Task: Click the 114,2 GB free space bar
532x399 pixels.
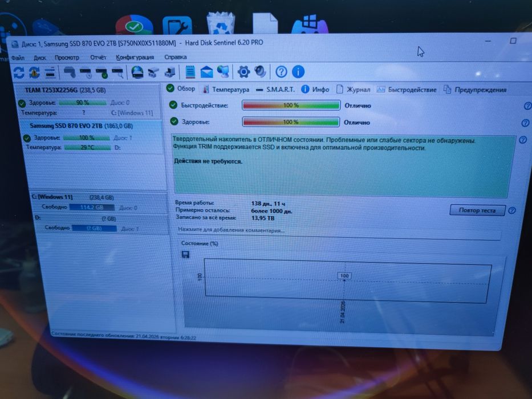Action: click(92, 207)
